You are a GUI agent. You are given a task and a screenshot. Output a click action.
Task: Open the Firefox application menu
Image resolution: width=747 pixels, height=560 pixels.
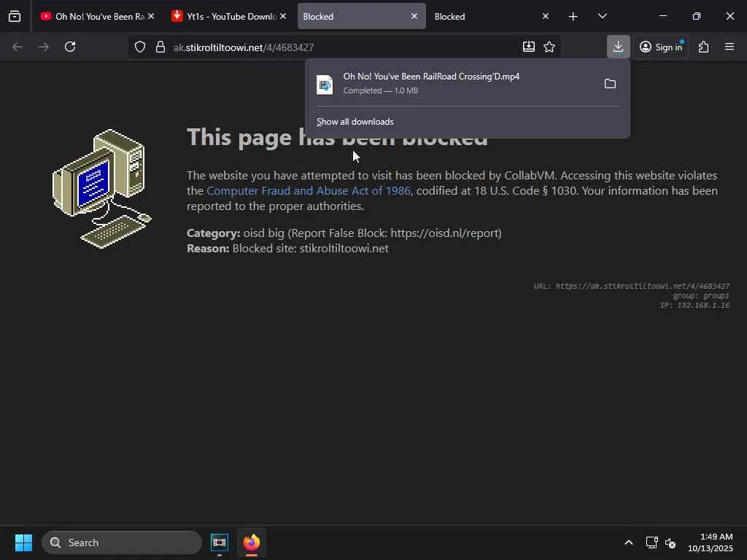729,47
